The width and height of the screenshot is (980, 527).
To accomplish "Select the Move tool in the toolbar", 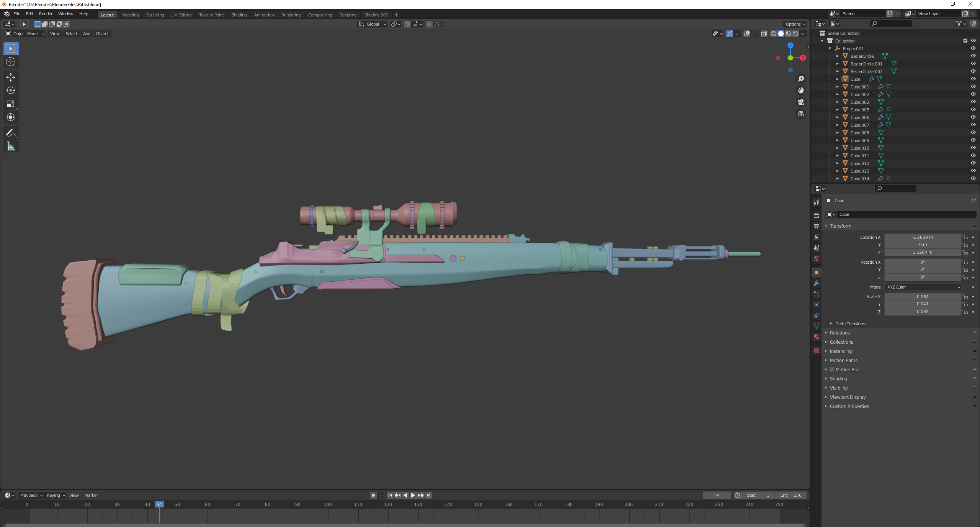I will (x=11, y=77).
